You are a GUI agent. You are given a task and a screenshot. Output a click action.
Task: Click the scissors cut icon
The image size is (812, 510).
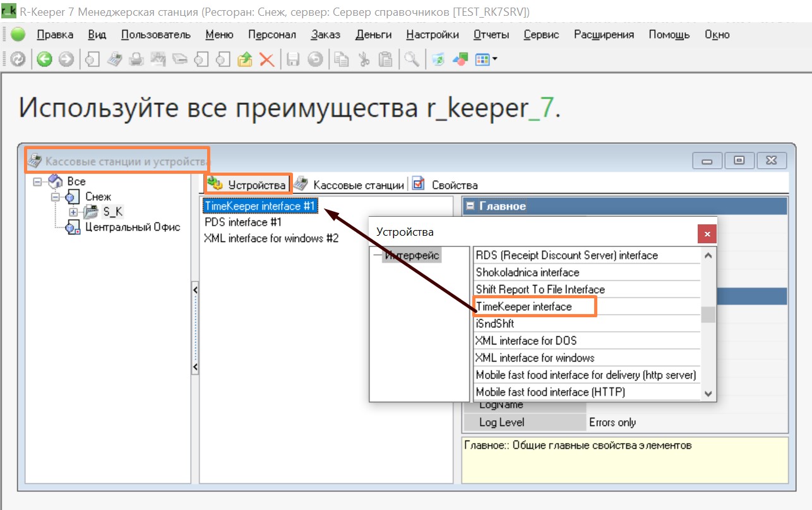click(x=364, y=59)
